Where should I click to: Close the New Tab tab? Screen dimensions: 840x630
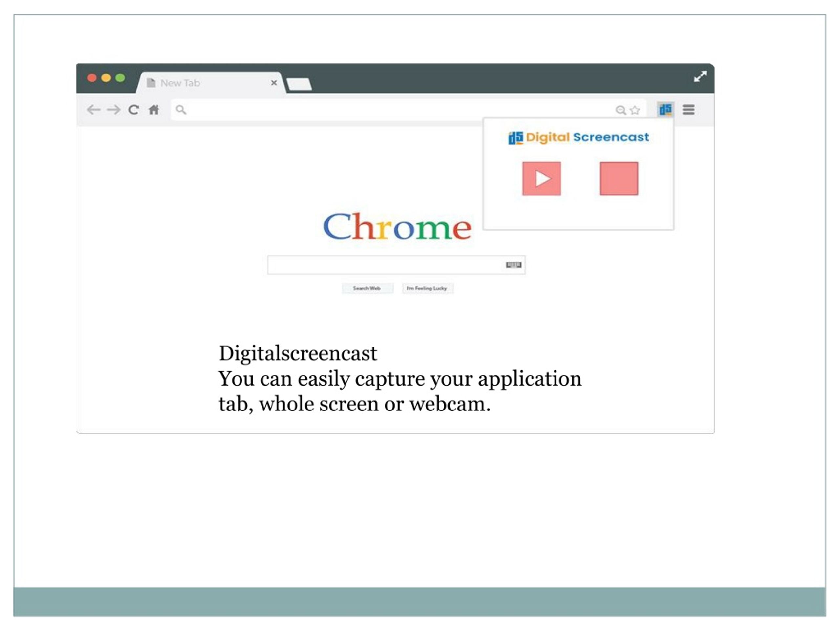pos(274,83)
